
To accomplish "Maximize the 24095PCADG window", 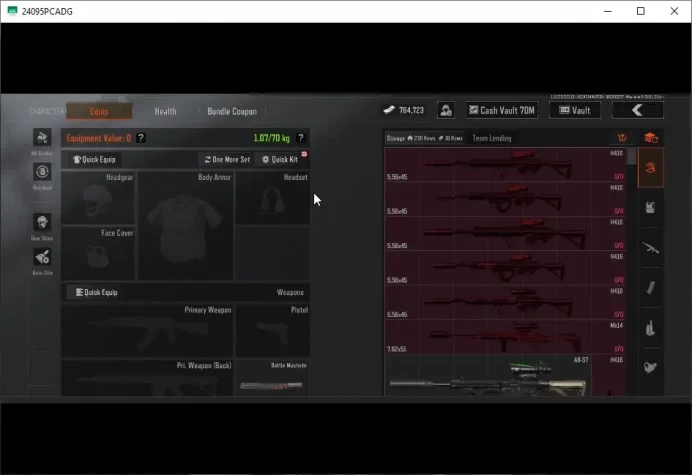I will tap(641, 11).
